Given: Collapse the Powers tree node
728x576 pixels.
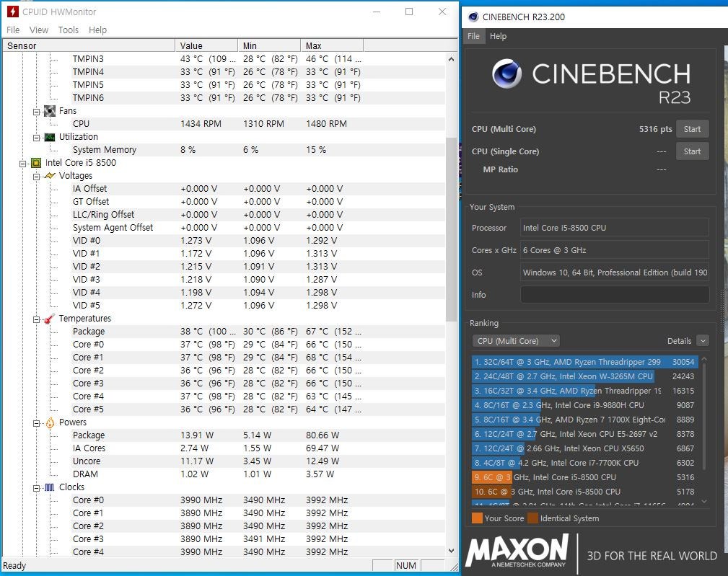Looking at the screenshot, I should (x=36, y=423).
